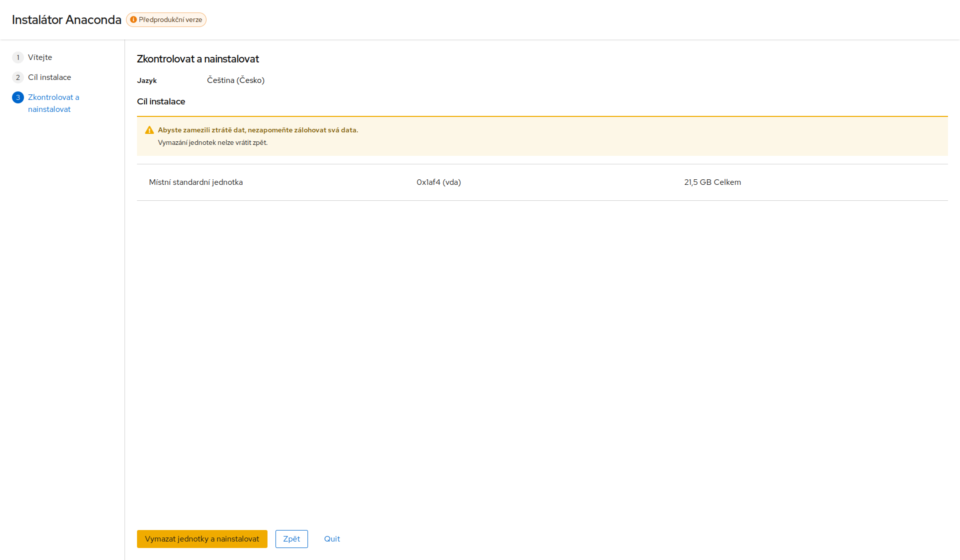
Task: Select the Místní standardní jednotka row
Action: [195, 182]
